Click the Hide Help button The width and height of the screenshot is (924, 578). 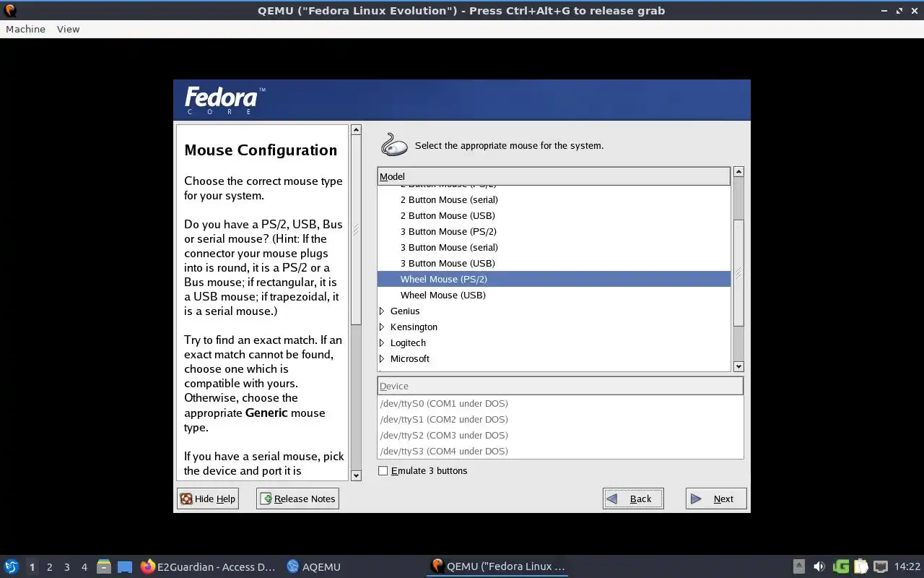pyautogui.click(x=208, y=499)
